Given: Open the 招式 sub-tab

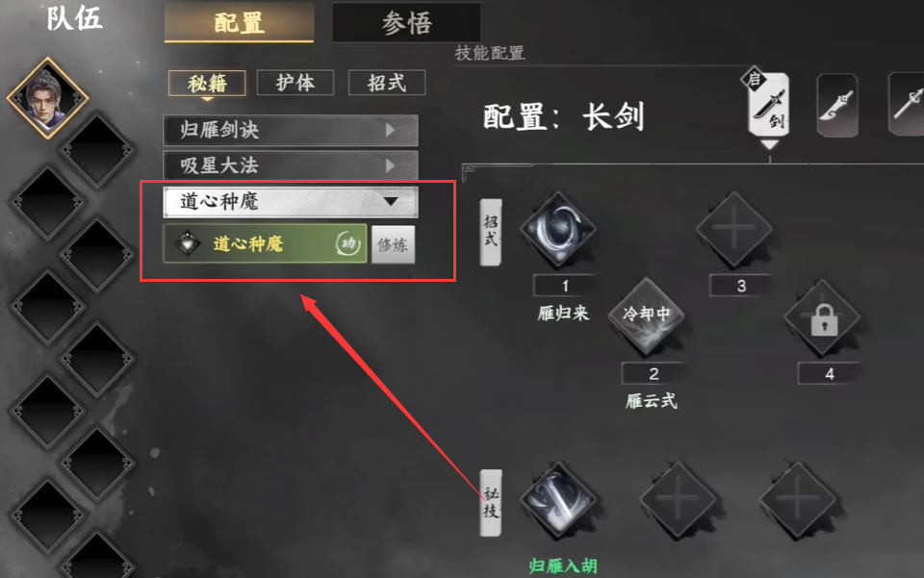Looking at the screenshot, I should [387, 83].
